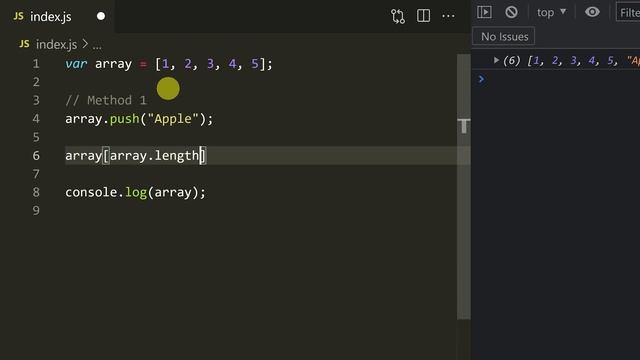The width and height of the screenshot is (640, 360).
Task: Click "array.length" on line 6
Action: tap(154, 156)
